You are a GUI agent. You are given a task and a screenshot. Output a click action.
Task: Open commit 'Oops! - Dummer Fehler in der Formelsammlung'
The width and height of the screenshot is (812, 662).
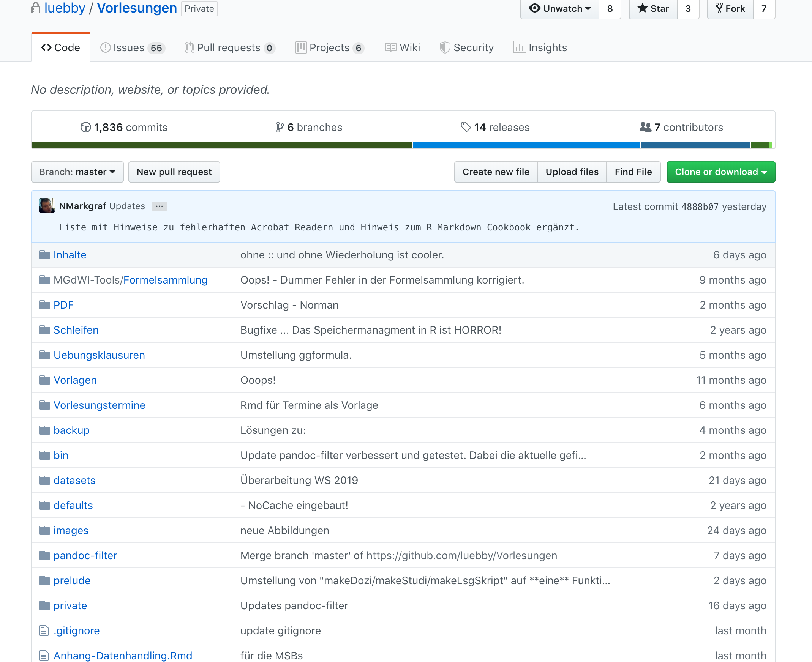pyautogui.click(x=382, y=280)
